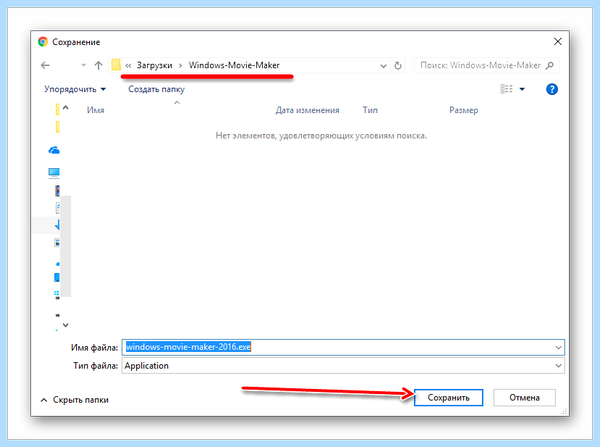Image resolution: width=600 pixels, height=447 pixels.
Task: Click the Windows-Movie-Maker breadcrumb
Action: click(234, 65)
